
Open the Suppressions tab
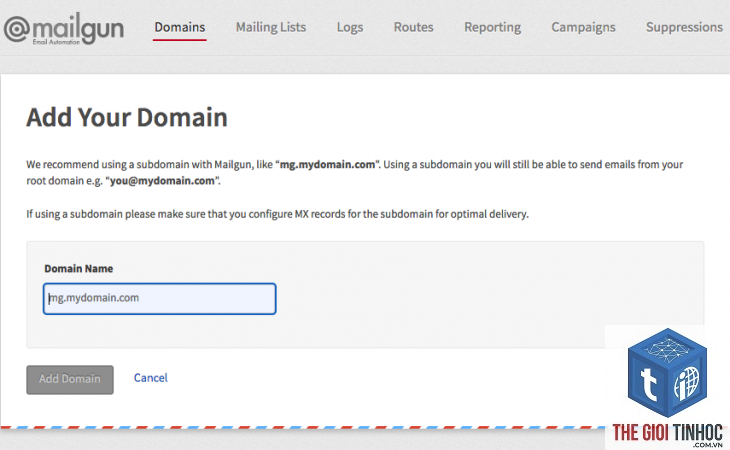click(684, 27)
